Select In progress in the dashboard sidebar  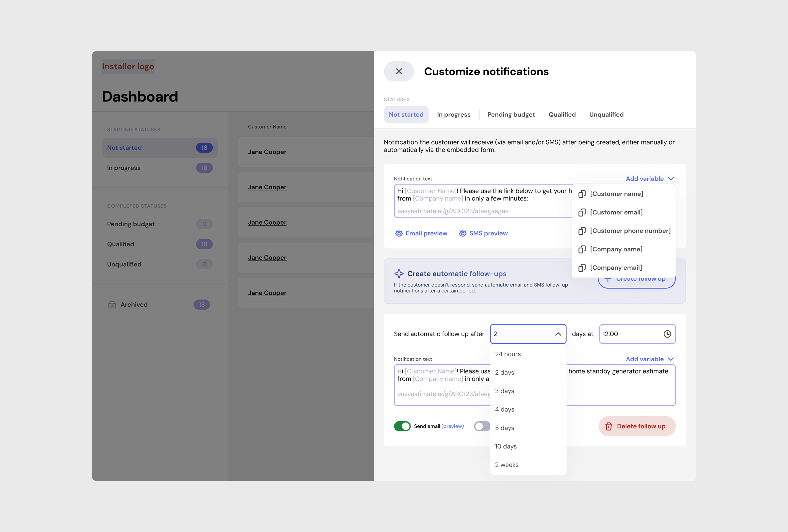[160, 168]
